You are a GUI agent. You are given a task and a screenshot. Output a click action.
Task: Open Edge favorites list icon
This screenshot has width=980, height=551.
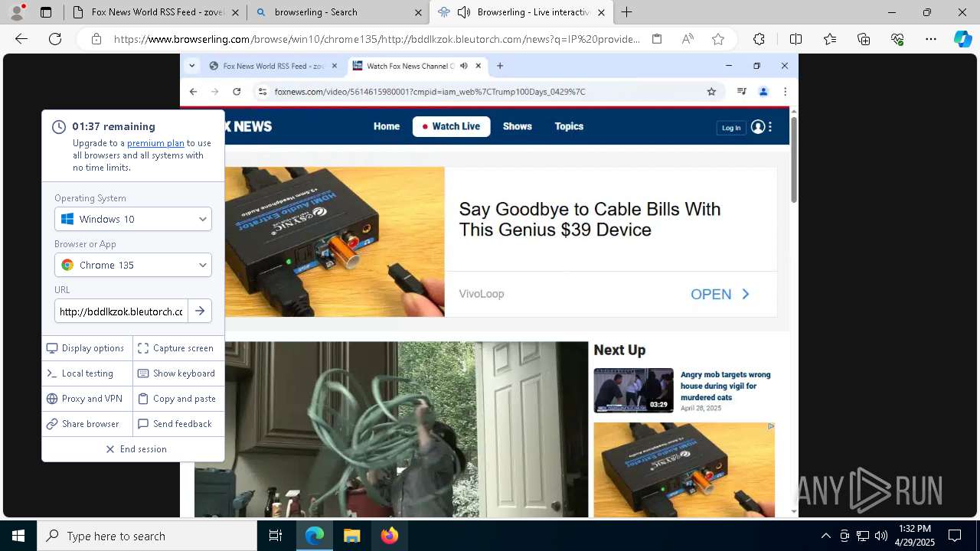coord(830,39)
